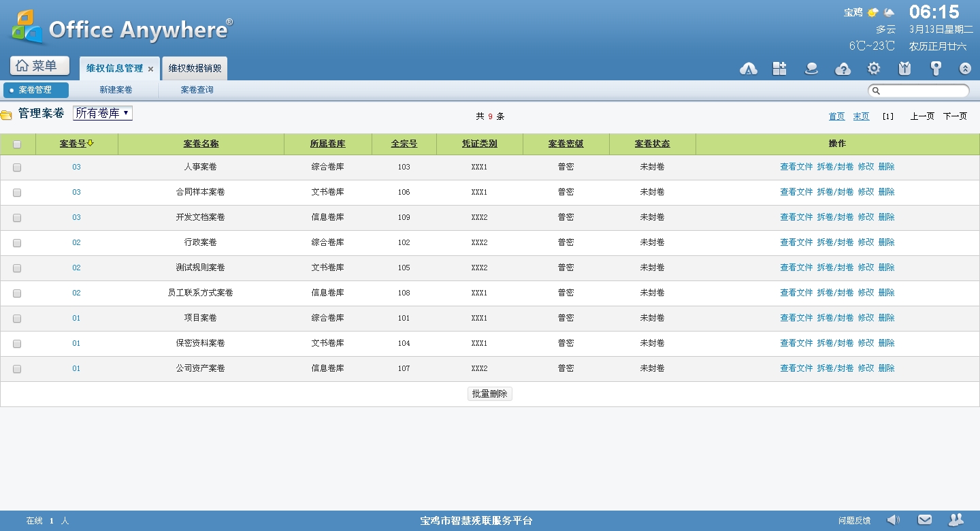The height and width of the screenshot is (531, 980).
Task: Go to 末页 last page link
Action: pyautogui.click(x=861, y=116)
